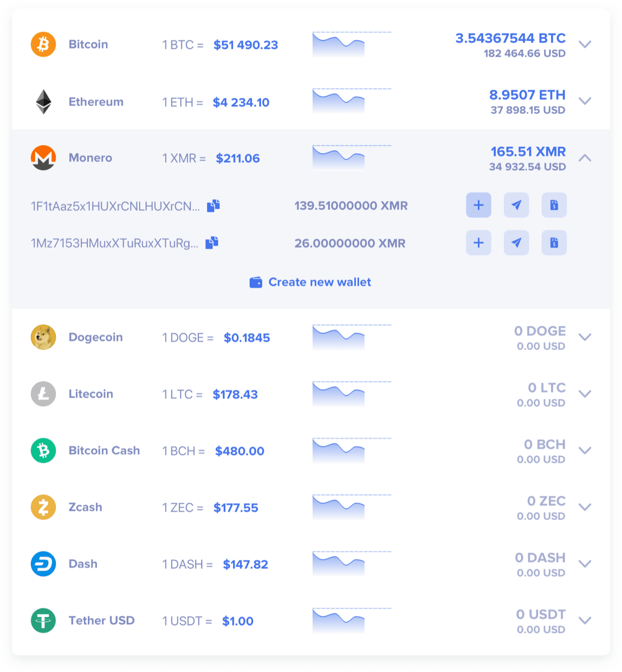
Task: Copy the 1Mz7153HMuxXTu… wallet address
Action: [212, 243]
